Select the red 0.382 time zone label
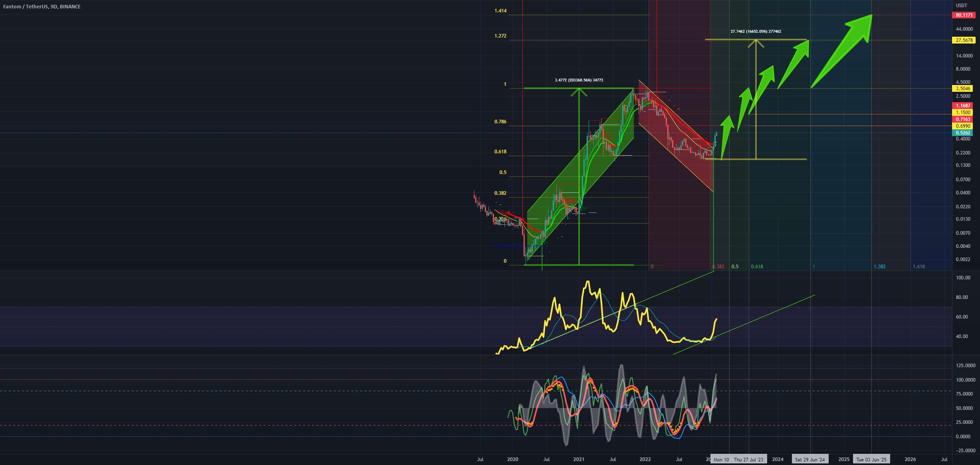The height and width of the screenshot is (465, 980). (x=718, y=267)
